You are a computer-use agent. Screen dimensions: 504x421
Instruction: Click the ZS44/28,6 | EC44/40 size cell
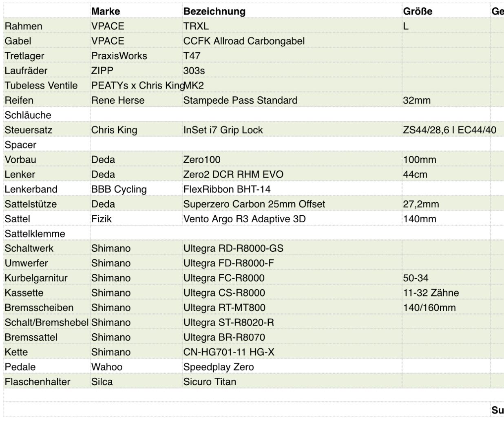click(x=447, y=130)
